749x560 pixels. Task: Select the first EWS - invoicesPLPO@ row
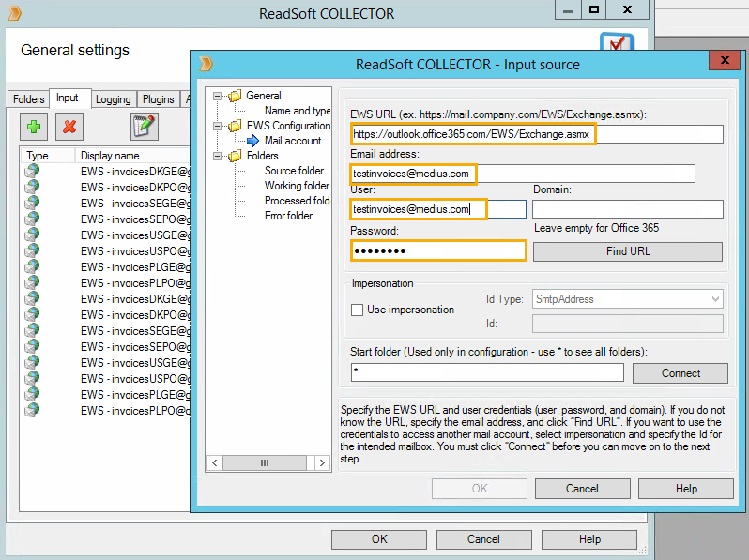coord(105,283)
